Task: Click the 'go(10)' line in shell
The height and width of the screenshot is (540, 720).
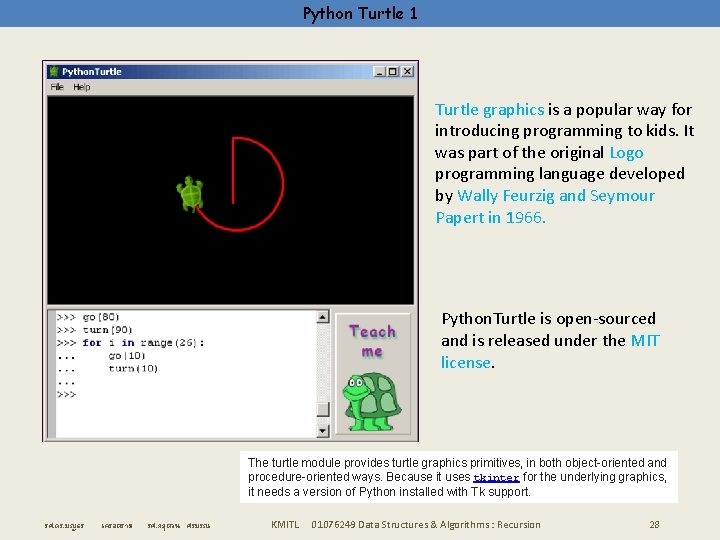Action: 127,355
